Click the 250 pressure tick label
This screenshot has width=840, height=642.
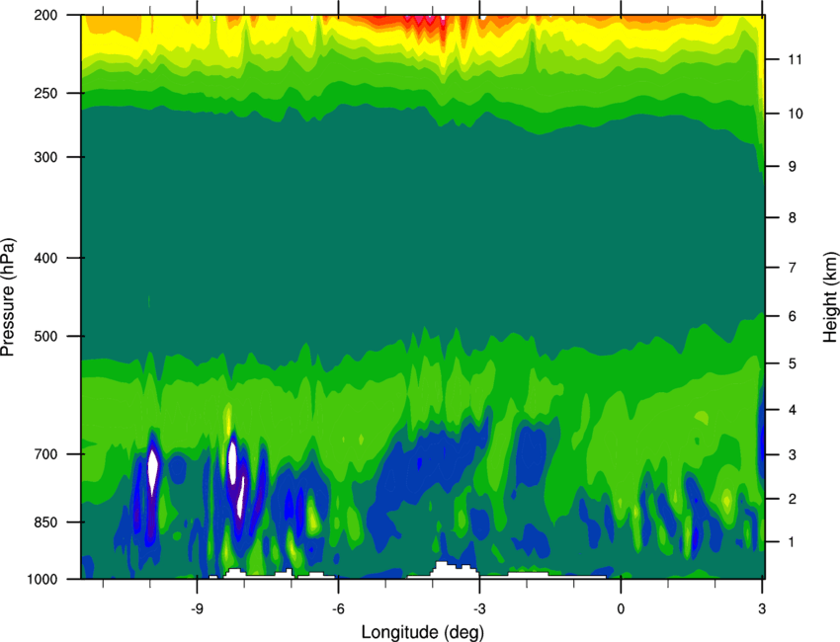point(46,93)
